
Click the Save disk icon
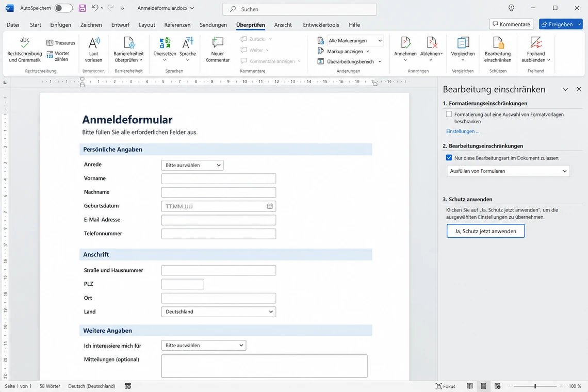[82, 8]
